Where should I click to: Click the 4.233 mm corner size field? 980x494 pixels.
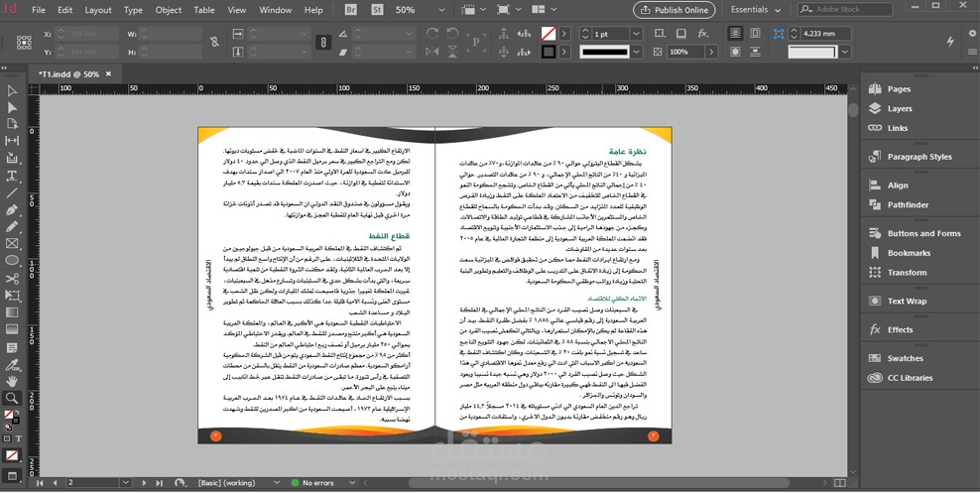(x=825, y=34)
